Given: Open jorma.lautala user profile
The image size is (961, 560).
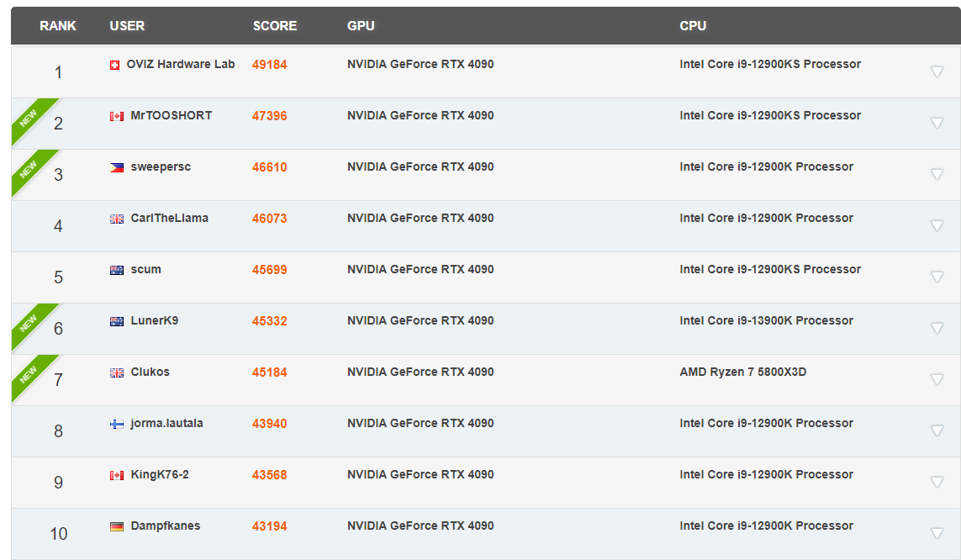Looking at the screenshot, I should (166, 424).
